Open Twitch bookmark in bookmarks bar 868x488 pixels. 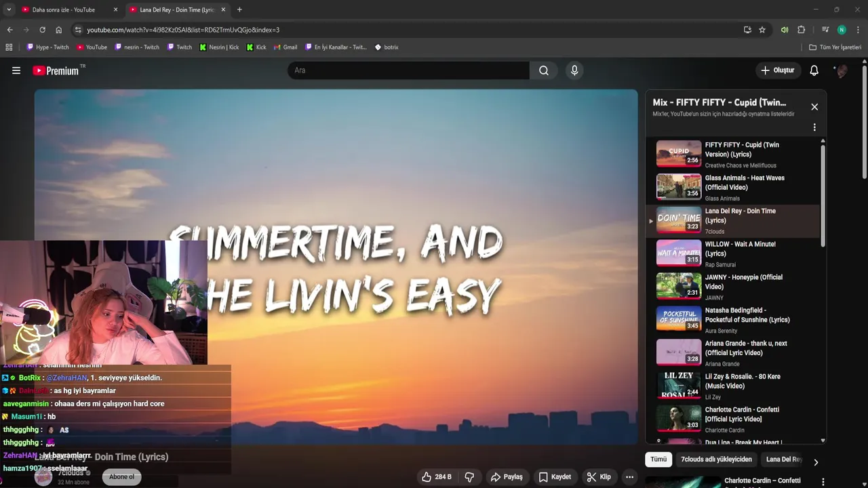click(x=180, y=47)
